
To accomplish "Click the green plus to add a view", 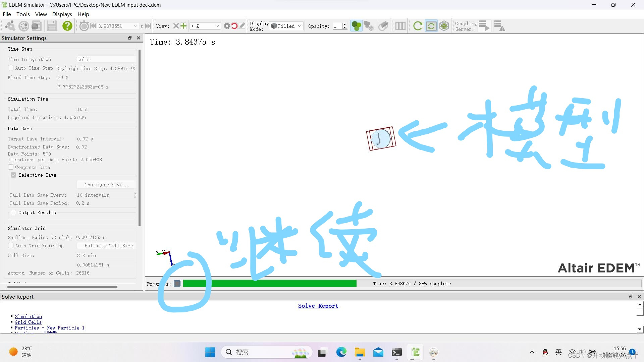I will click(x=183, y=26).
